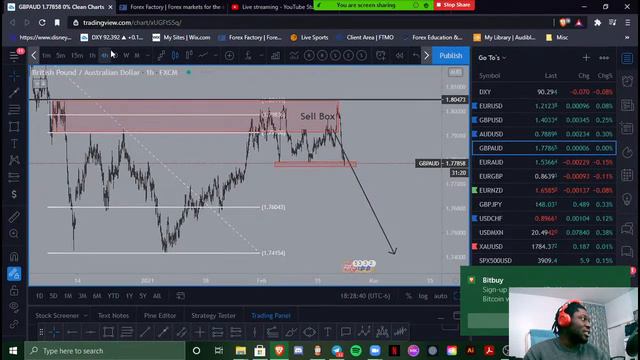Click the browser address bar tradingview.com URL
This screenshot has height=360, width=640.
coord(132,23)
